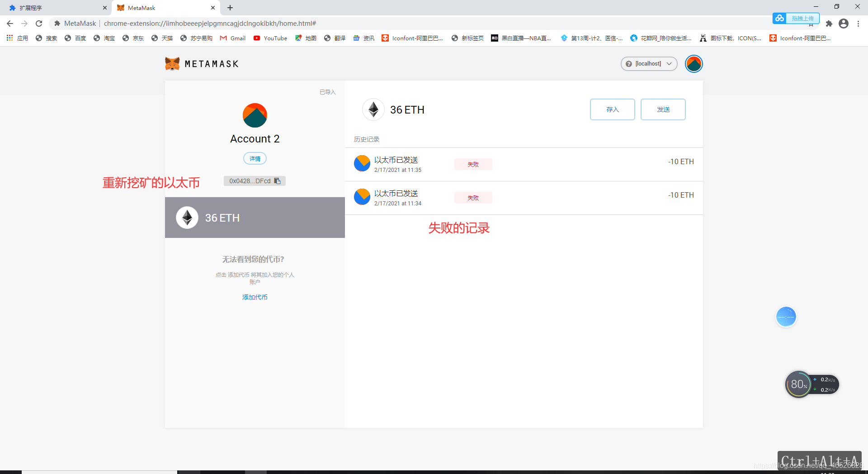Click the identicon of 11:34 transaction
This screenshot has height=474, width=868.
coord(362,197)
